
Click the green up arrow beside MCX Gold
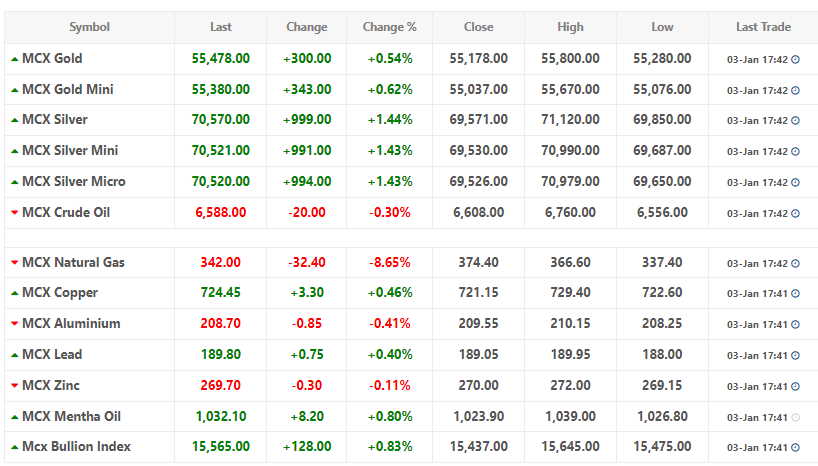(15, 59)
